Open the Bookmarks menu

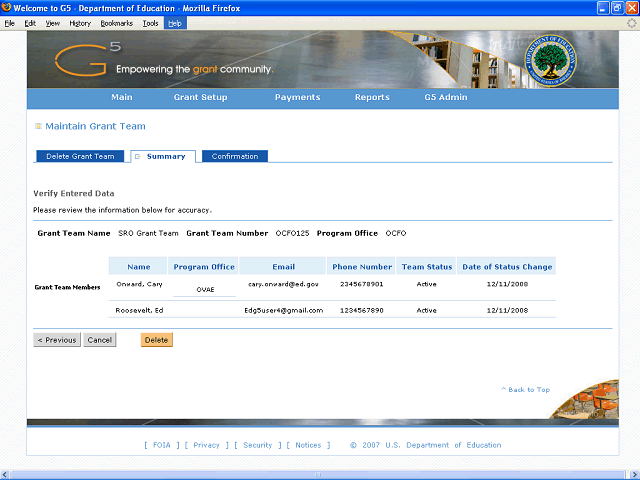[116, 22]
